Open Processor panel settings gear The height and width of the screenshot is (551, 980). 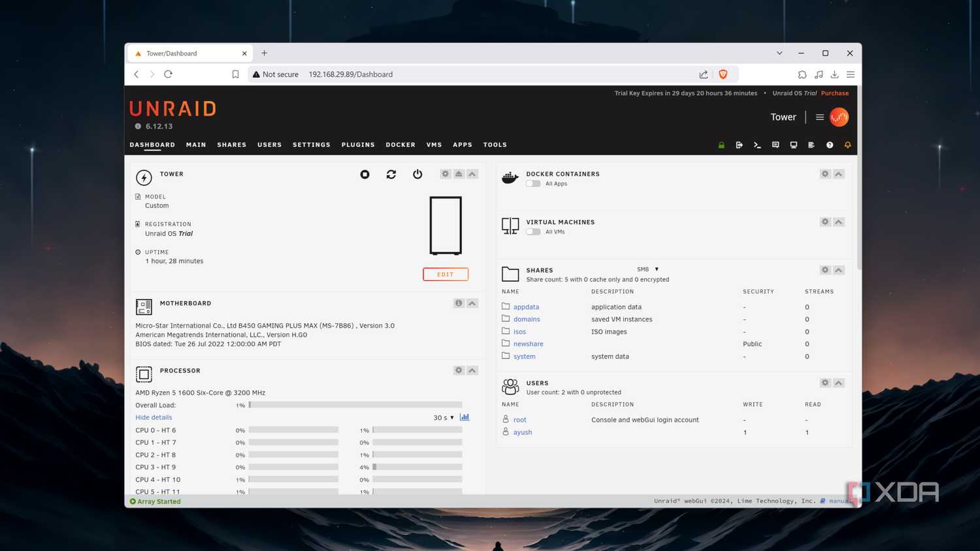459,370
